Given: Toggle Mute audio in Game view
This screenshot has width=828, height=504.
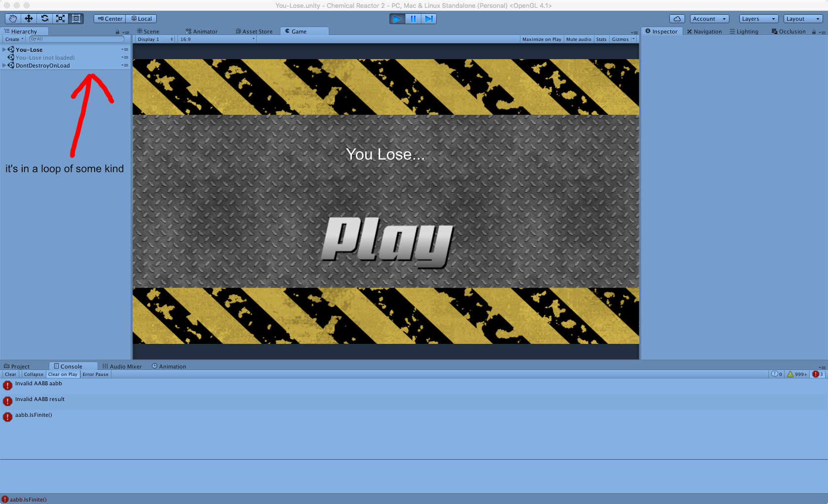Looking at the screenshot, I should [579, 39].
